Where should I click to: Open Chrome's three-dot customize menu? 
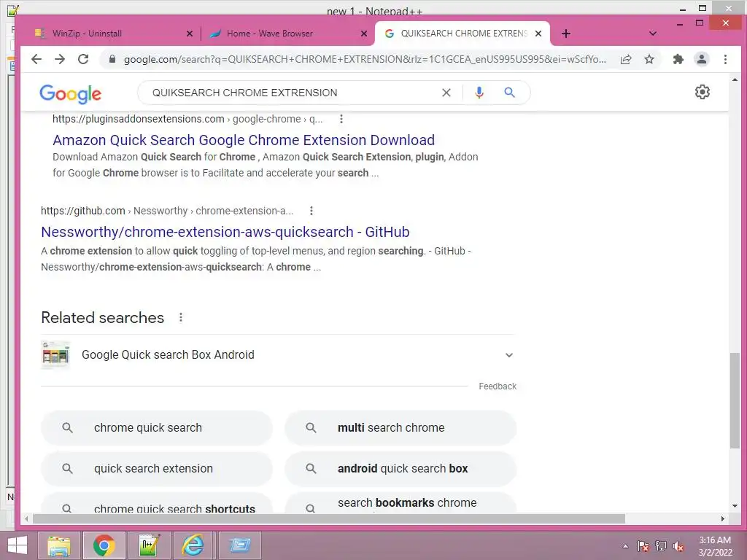pyautogui.click(x=725, y=59)
